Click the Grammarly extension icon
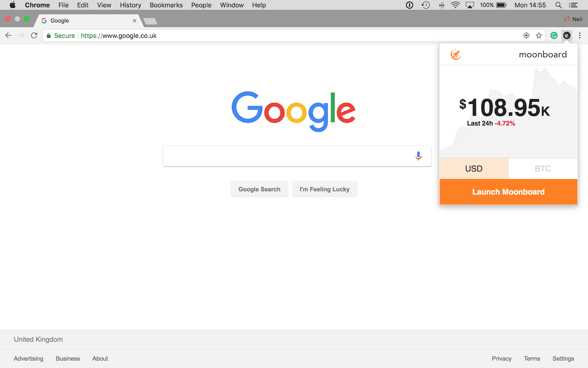Viewport: 588px width, 368px height. (x=554, y=35)
